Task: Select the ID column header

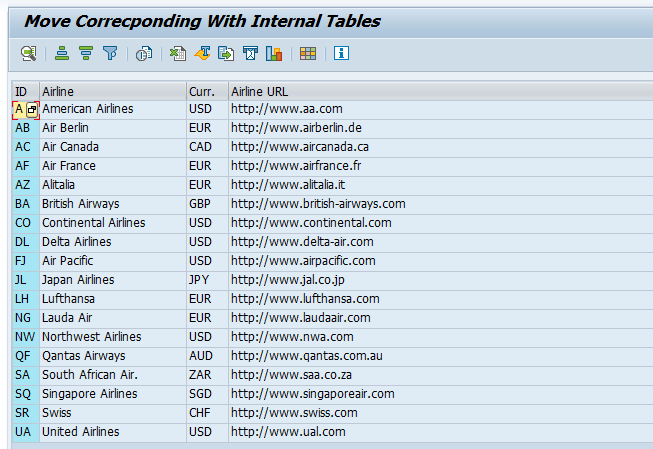Action: tap(24, 91)
